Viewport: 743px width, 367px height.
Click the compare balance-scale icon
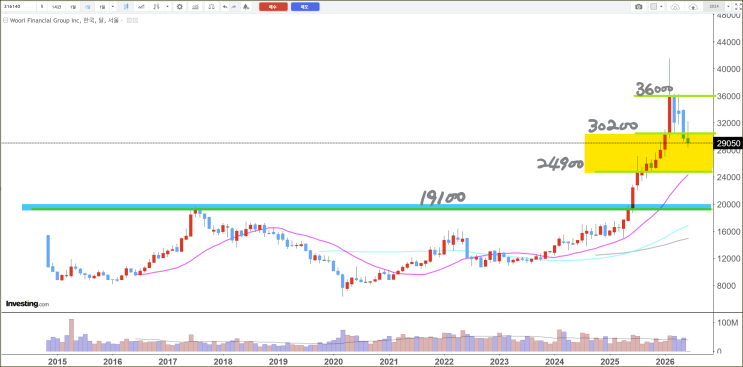[211, 7]
